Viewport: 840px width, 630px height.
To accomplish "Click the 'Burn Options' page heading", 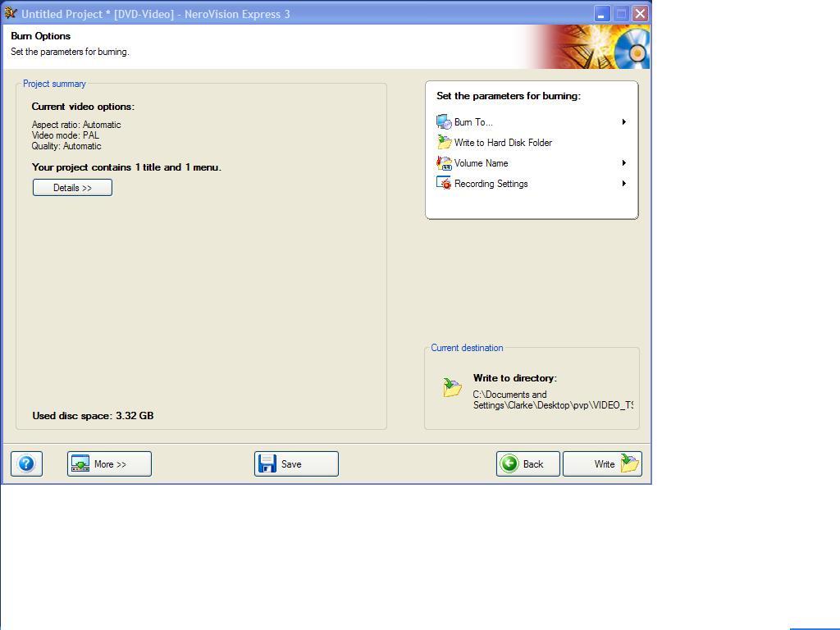I will pos(41,36).
